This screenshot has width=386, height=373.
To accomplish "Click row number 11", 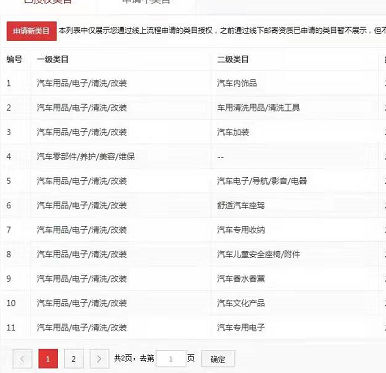I will (x=11, y=327).
